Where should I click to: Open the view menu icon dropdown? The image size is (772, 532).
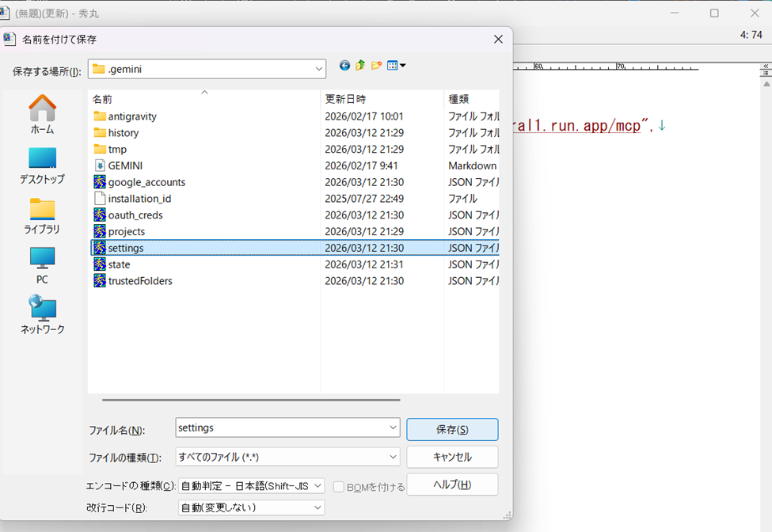pyautogui.click(x=397, y=66)
